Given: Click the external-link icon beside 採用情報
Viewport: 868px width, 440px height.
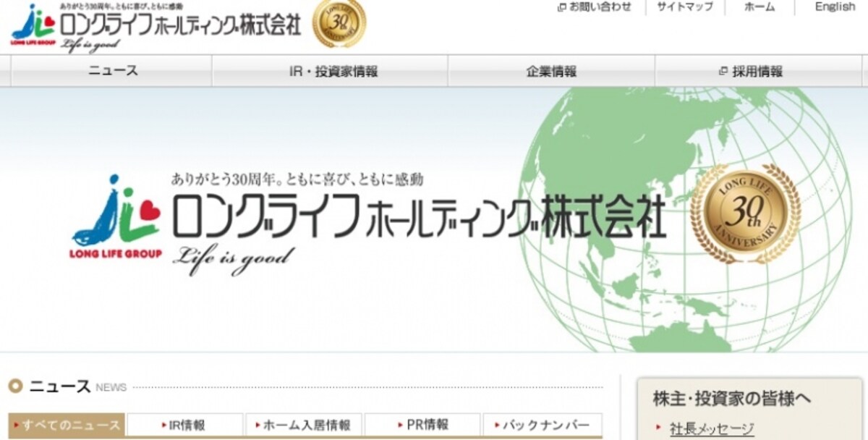Looking at the screenshot, I should point(723,72).
